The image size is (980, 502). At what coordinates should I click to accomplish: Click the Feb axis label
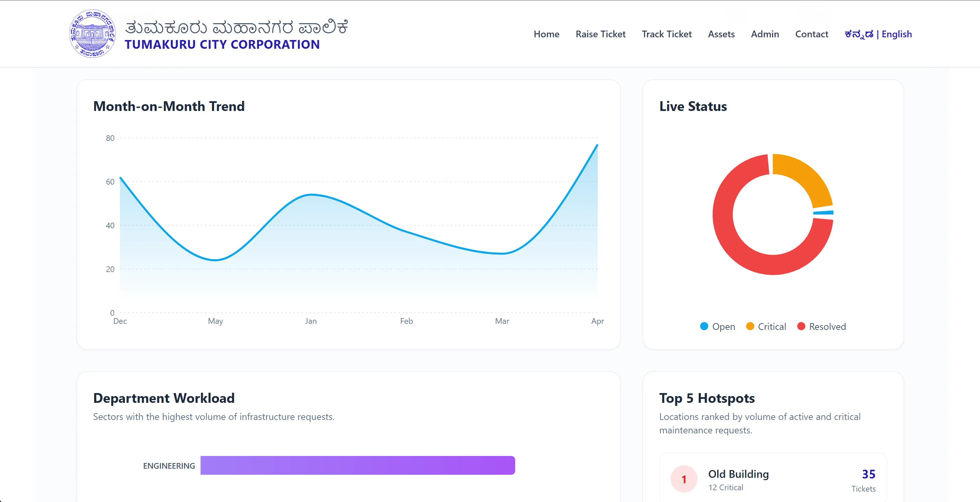[406, 321]
